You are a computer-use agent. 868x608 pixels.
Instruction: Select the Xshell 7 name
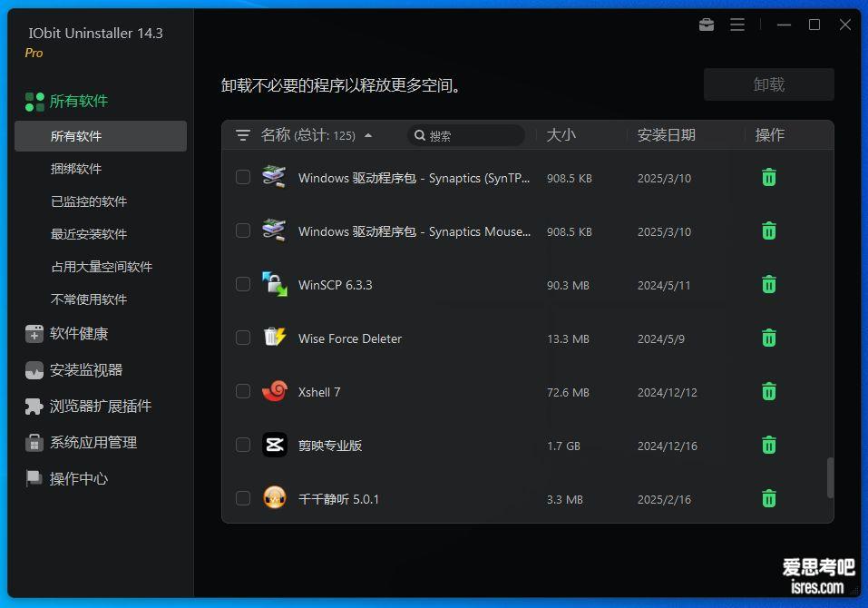319,392
